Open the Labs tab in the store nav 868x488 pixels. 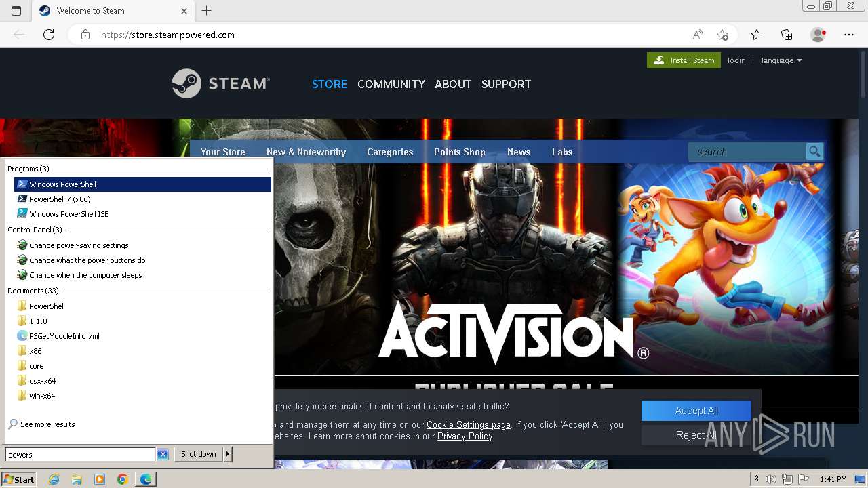click(x=562, y=152)
